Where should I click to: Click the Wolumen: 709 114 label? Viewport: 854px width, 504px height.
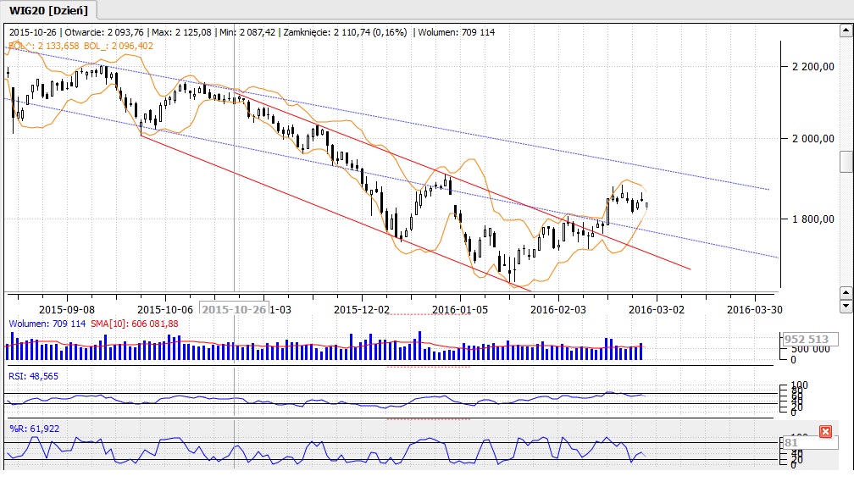pyautogui.click(x=47, y=324)
